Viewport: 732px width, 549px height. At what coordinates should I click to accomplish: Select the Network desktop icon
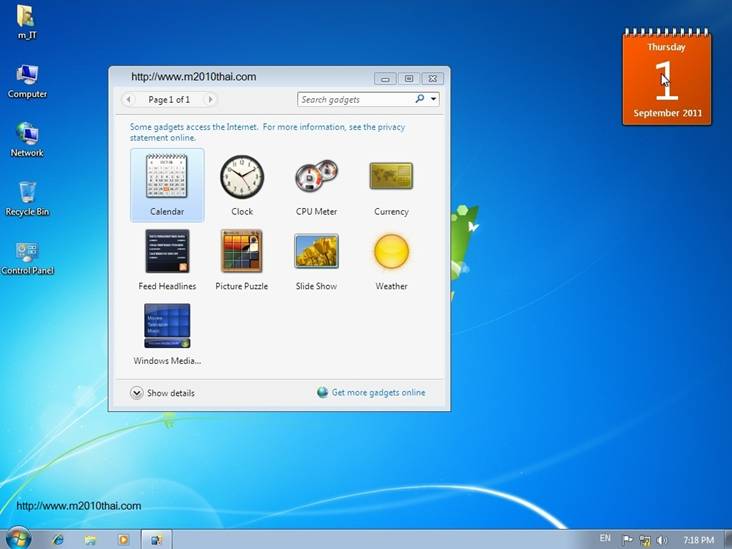pyautogui.click(x=27, y=140)
